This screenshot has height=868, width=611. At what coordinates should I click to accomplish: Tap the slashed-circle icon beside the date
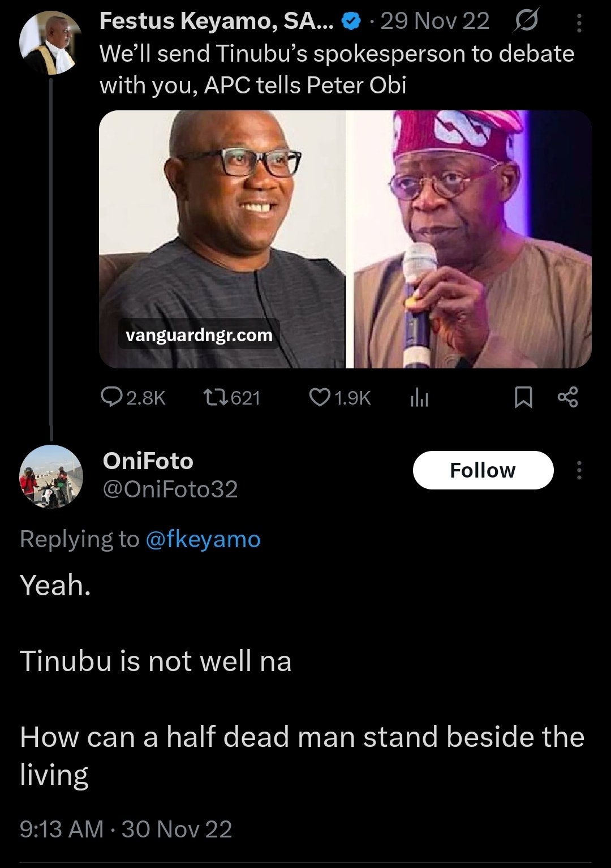(x=527, y=22)
